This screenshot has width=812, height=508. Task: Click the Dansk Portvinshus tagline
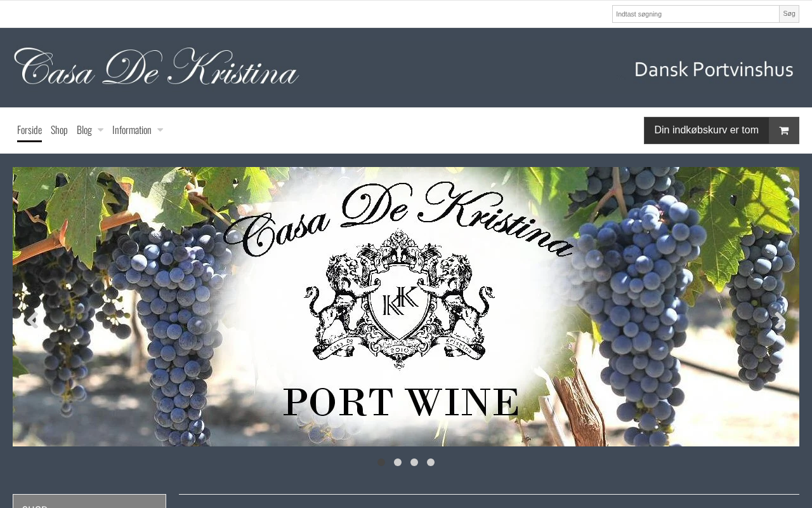pyautogui.click(x=714, y=69)
